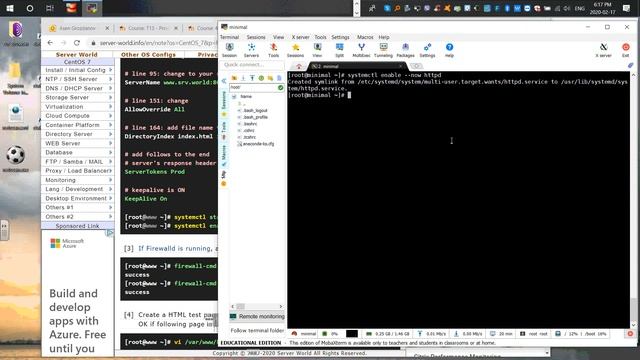Click the home tab icon in MobaXterm
Viewport: 640px width, 360px height.
click(x=299, y=66)
